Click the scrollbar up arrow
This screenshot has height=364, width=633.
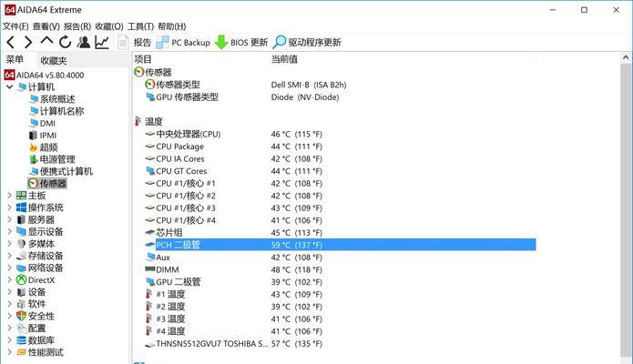(626, 57)
